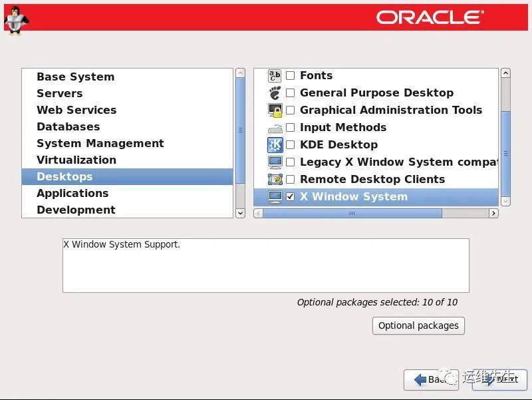This screenshot has width=532, height=400.
Task: Click the GNOME foot icon for General Purpose Desktop
Action: click(x=275, y=93)
